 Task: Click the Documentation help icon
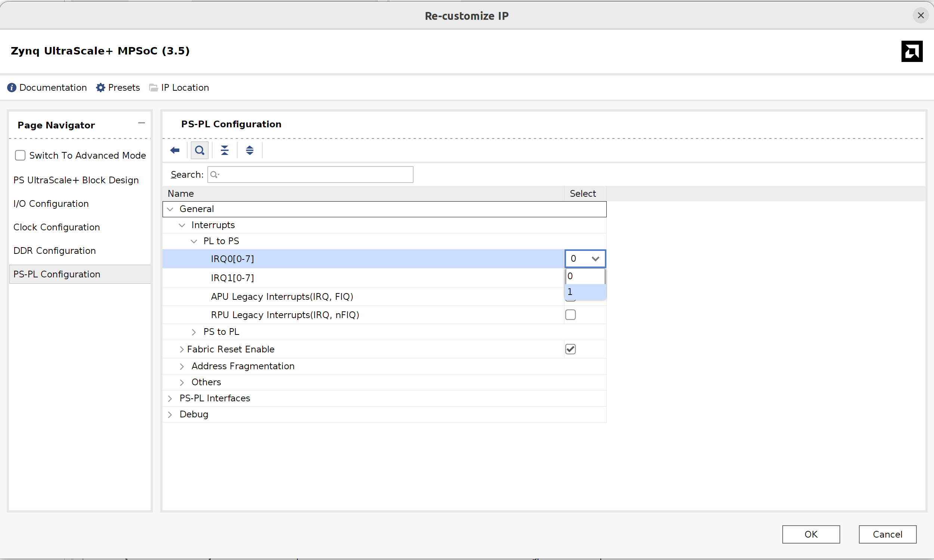click(x=12, y=87)
